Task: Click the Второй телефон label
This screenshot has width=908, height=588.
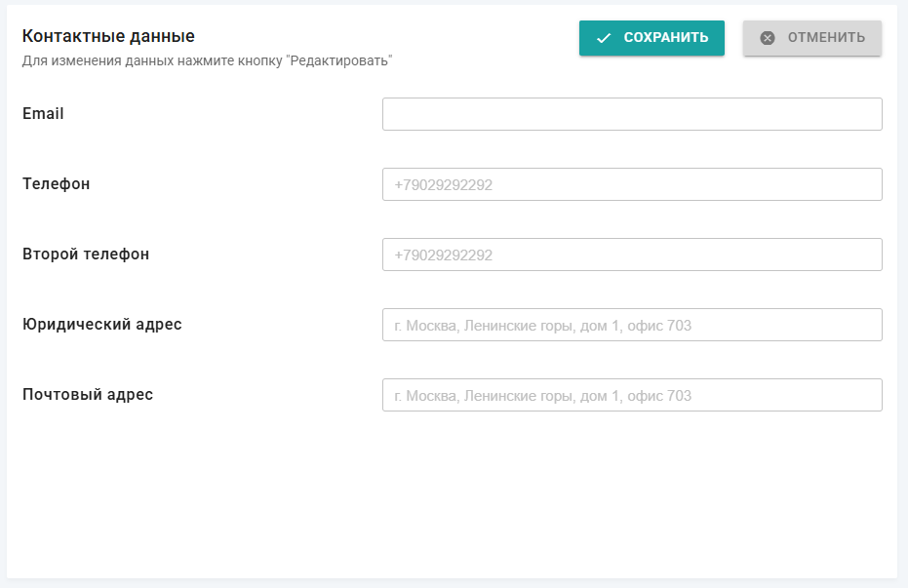Action: [x=86, y=255]
